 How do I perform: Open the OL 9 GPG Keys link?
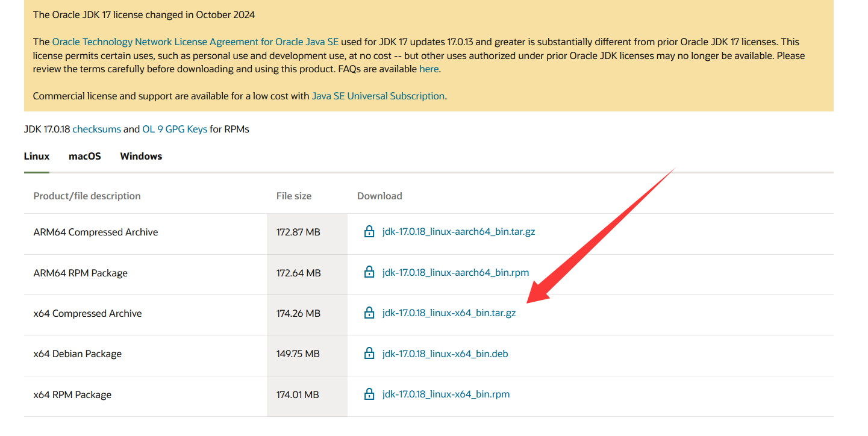pyautogui.click(x=175, y=129)
